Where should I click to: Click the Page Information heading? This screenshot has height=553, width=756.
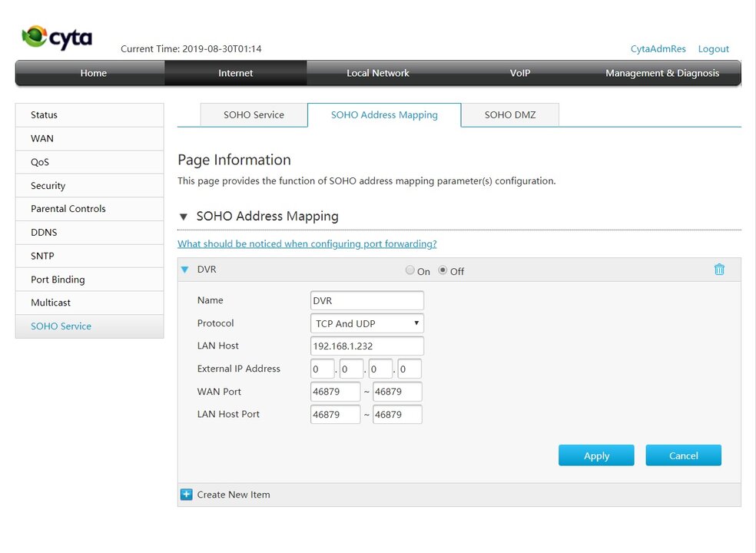[234, 160]
